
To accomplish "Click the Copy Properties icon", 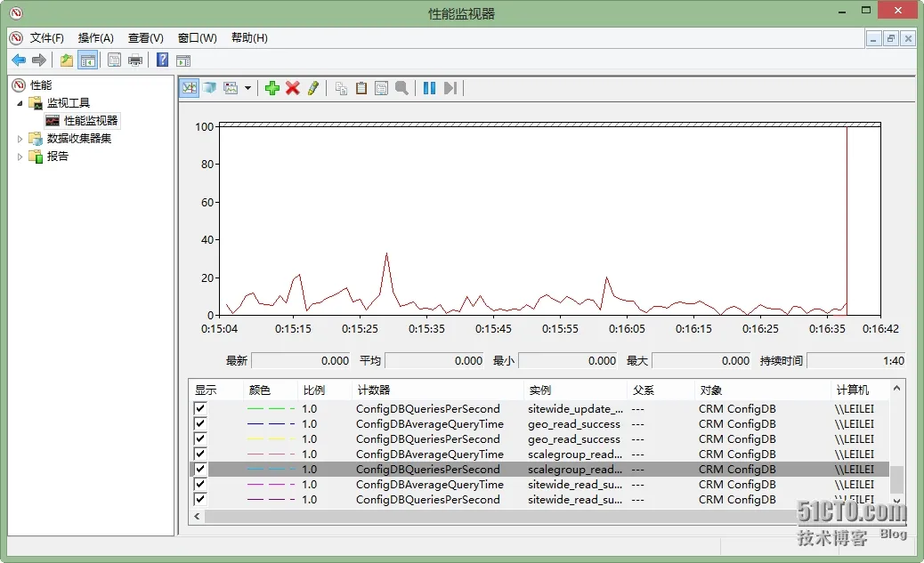I will 341,88.
